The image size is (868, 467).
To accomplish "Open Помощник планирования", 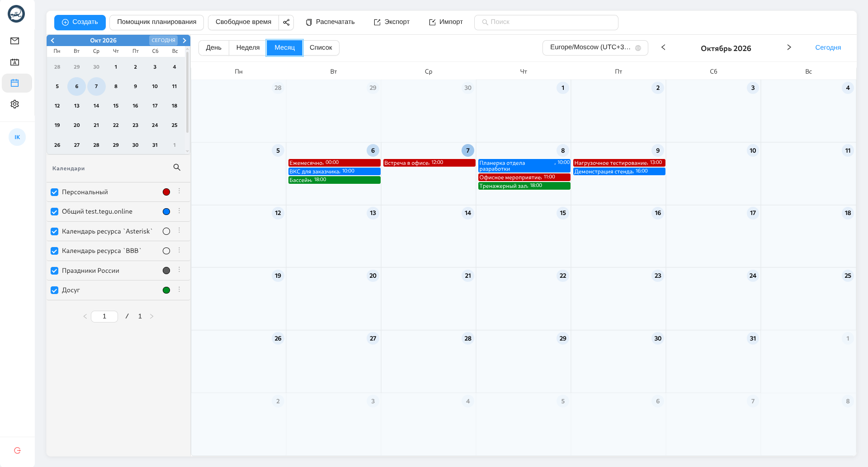I will tap(157, 22).
